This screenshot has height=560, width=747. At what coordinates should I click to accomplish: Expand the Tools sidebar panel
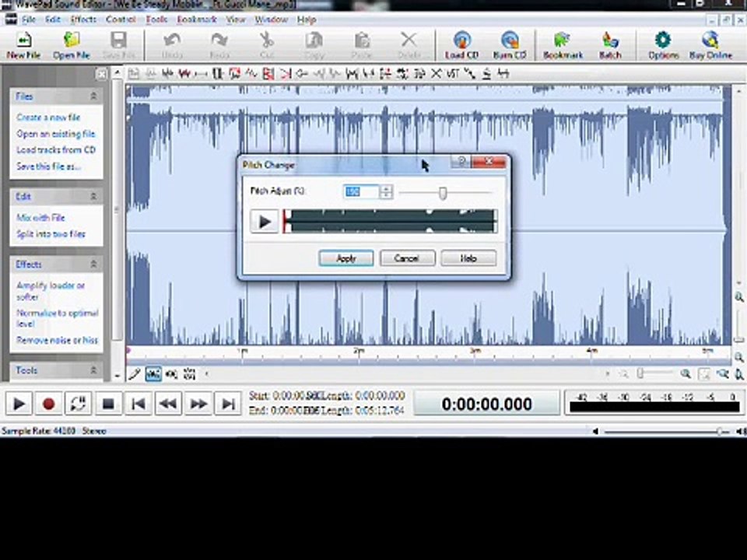click(93, 370)
